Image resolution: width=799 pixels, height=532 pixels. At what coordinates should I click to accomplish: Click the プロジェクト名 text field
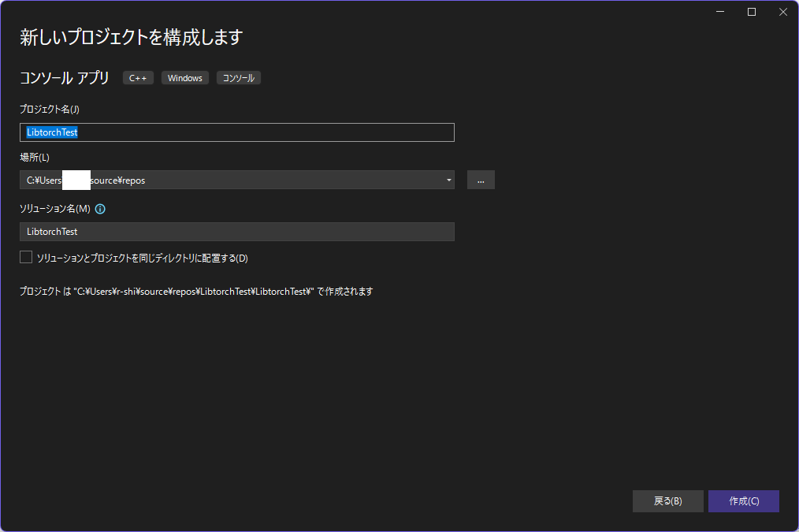click(x=236, y=132)
